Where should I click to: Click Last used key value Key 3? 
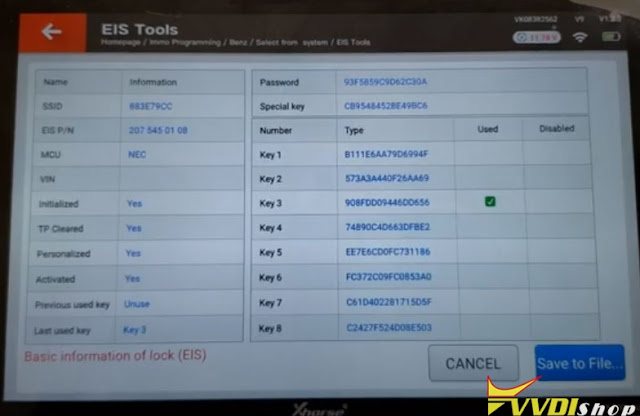click(134, 329)
